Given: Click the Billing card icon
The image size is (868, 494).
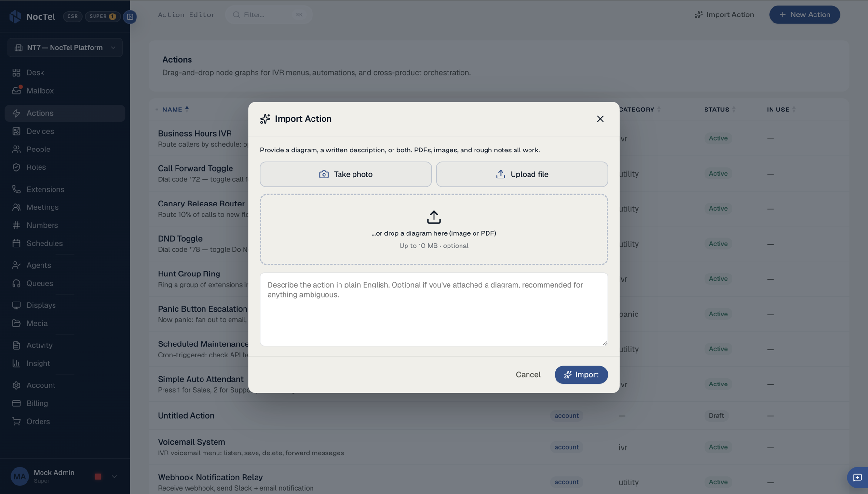Looking at the screenshot, I should click(16, 404).
